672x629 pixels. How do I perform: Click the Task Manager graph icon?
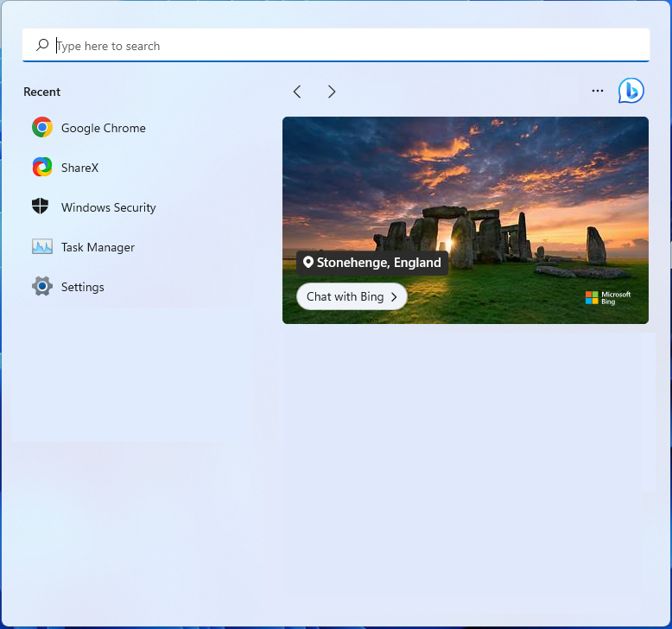[x=42, y=247]
